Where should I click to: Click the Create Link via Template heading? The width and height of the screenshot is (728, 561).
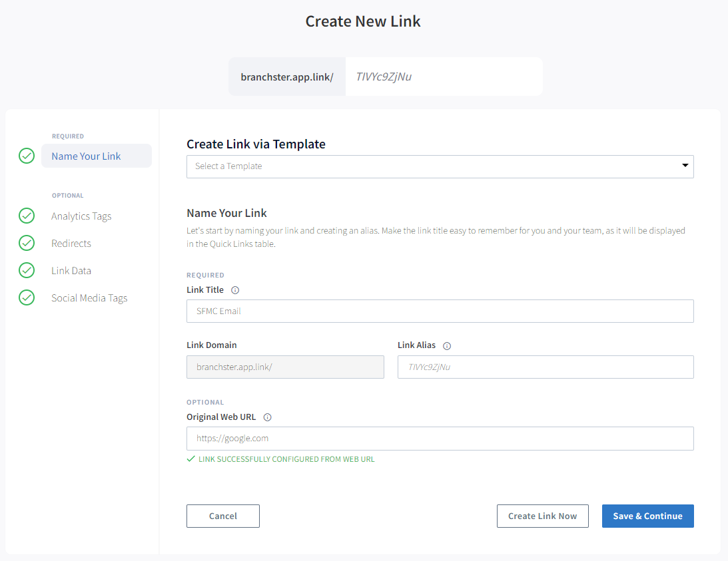click(x=256, y=144)
